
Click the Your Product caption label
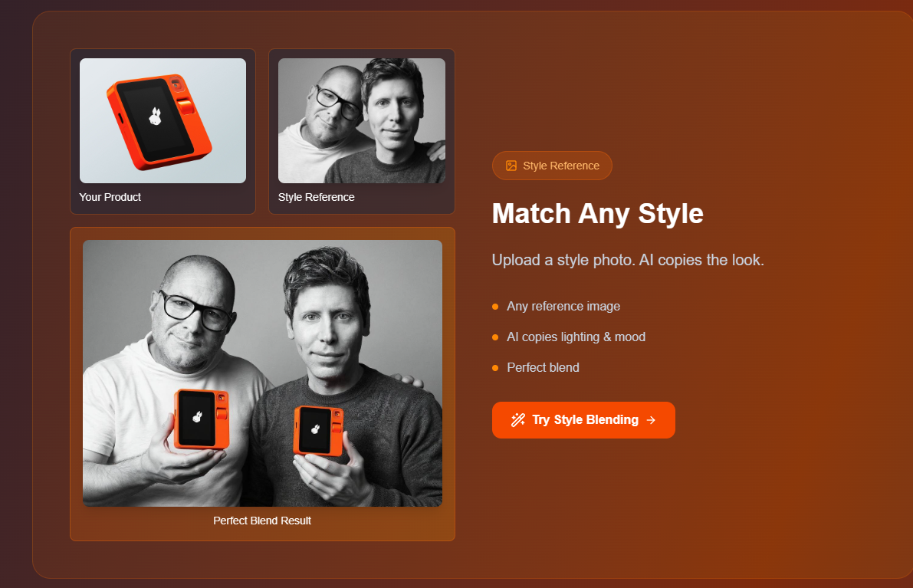pyautogui.click(x=110, y=197)
